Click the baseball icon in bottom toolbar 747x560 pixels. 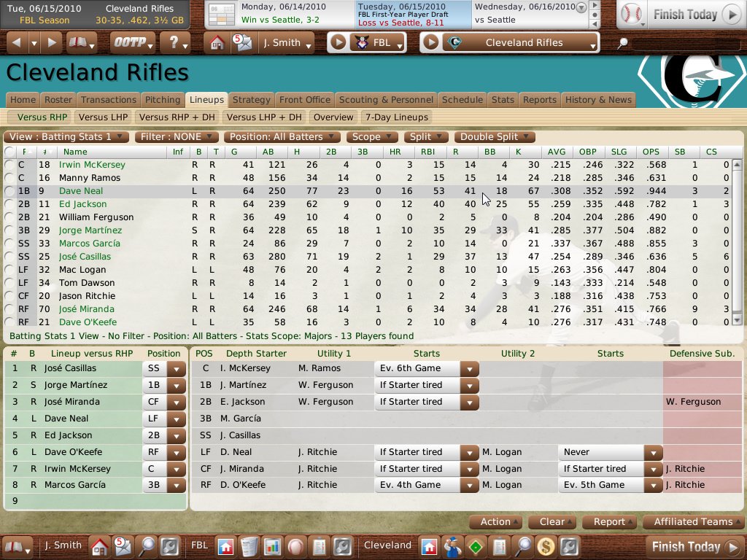click(x=295, y=545)
